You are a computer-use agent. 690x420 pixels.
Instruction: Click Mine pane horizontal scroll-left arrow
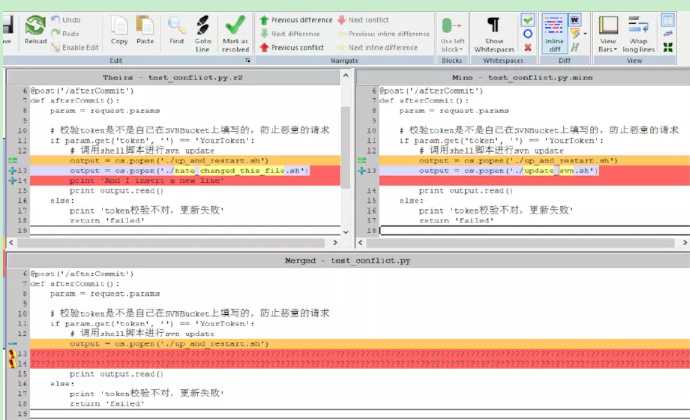click(360, 243)
